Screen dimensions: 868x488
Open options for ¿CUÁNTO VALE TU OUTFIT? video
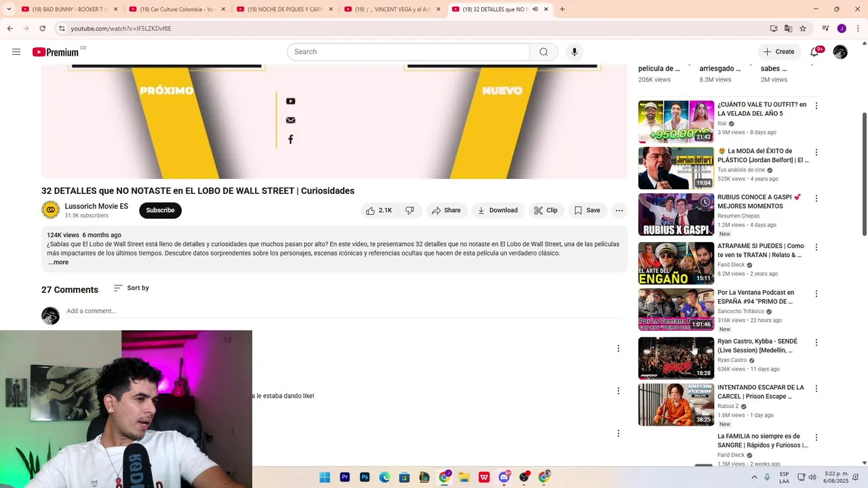(816, 106)
